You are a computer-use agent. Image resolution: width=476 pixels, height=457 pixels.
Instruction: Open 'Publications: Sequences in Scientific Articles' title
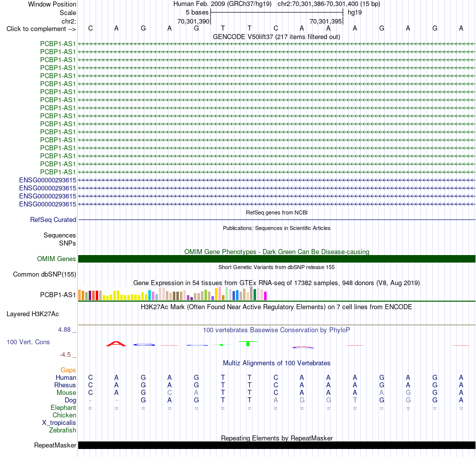point(277,228)
